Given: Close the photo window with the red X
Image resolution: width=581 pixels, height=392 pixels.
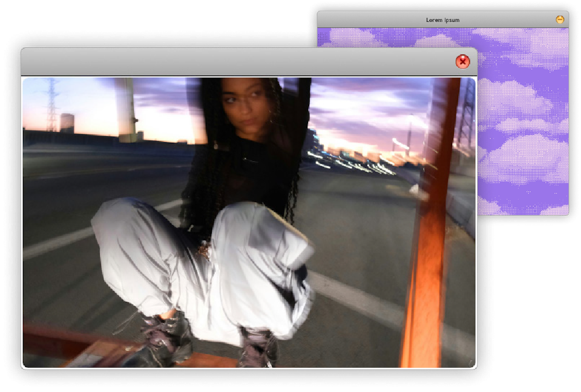Looking at the screenshot, I should click(462, 62).
